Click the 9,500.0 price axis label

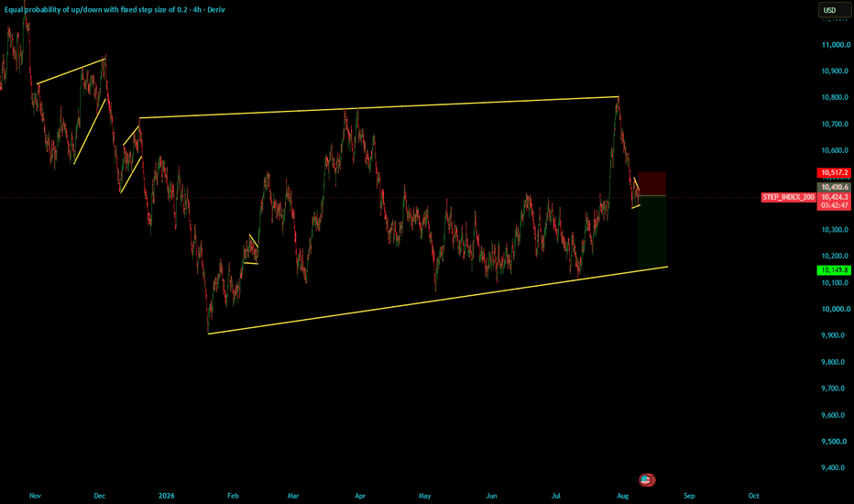[836, 442]
